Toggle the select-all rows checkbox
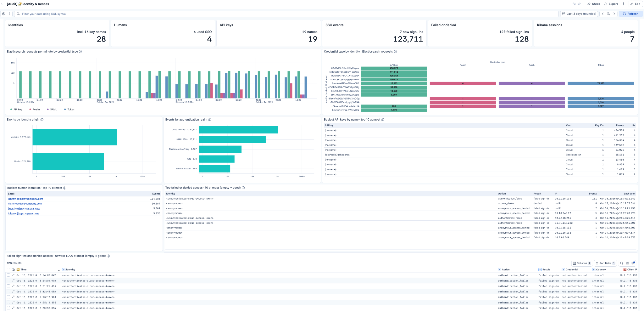644x311 pixels. click(8, 270)
